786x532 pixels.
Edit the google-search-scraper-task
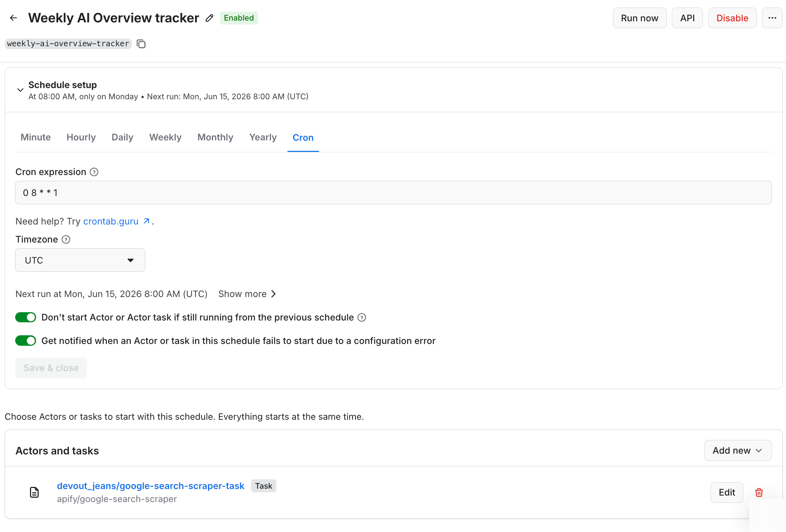(x=727, y=492)
